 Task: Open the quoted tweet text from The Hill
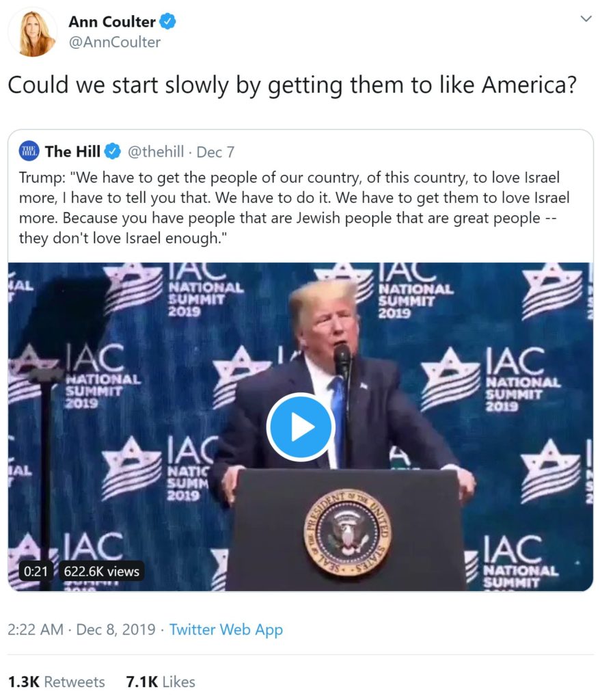tap(295, 208)
